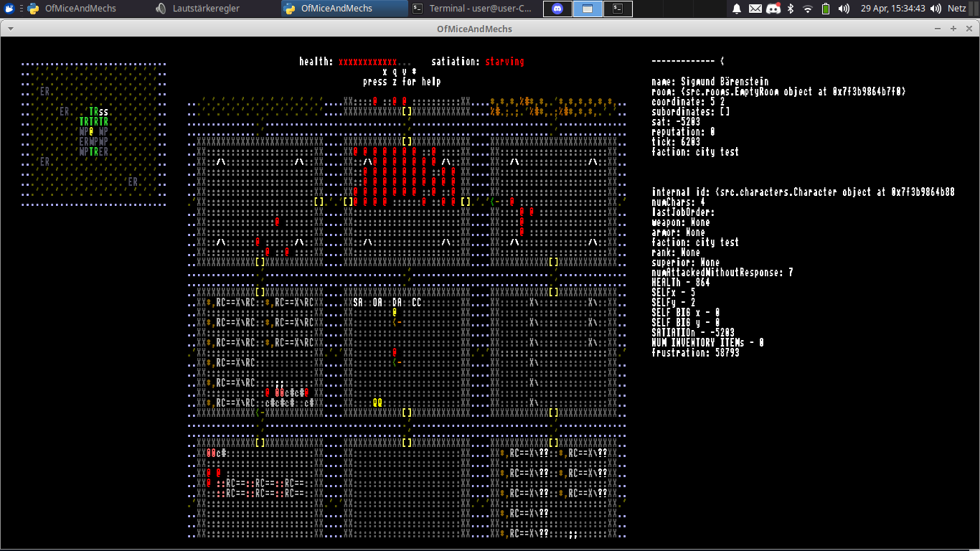The height and width of the screenshot is (551, 980).
Task: Click the "press z for help" text
Action: [402, 82]
